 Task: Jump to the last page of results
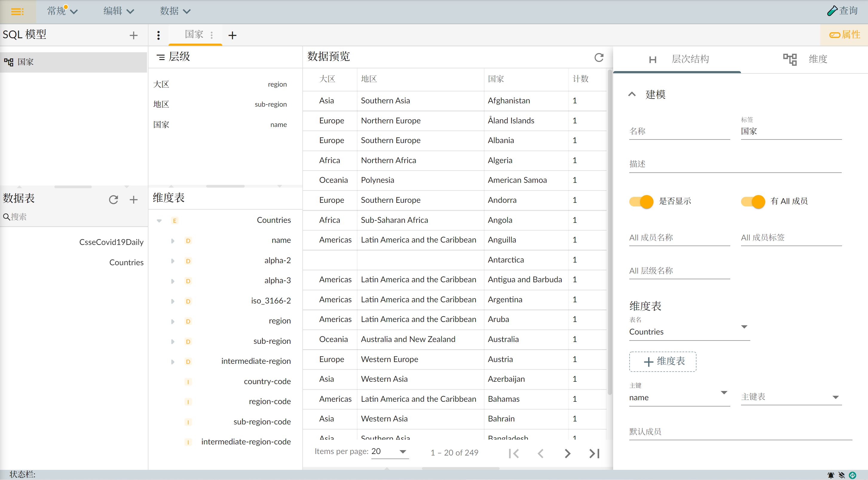click(x=594, y=453)
